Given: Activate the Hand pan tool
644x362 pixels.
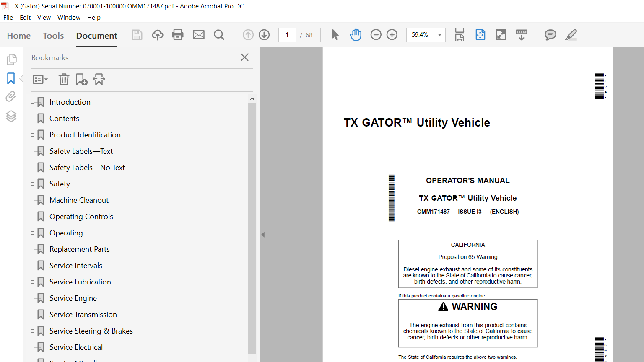Looking at the screenshot, I should tap(356, 35).
